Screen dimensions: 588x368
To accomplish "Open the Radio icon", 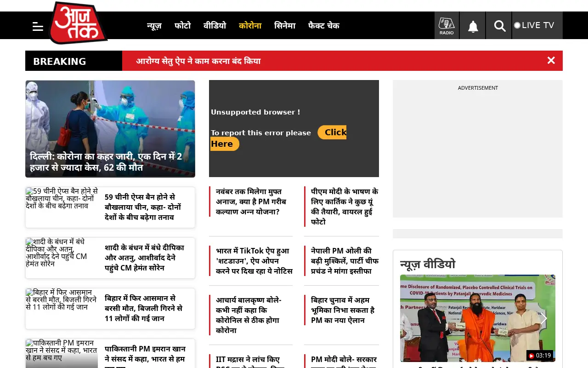I will pyautogui.click(x=447, y=25).
